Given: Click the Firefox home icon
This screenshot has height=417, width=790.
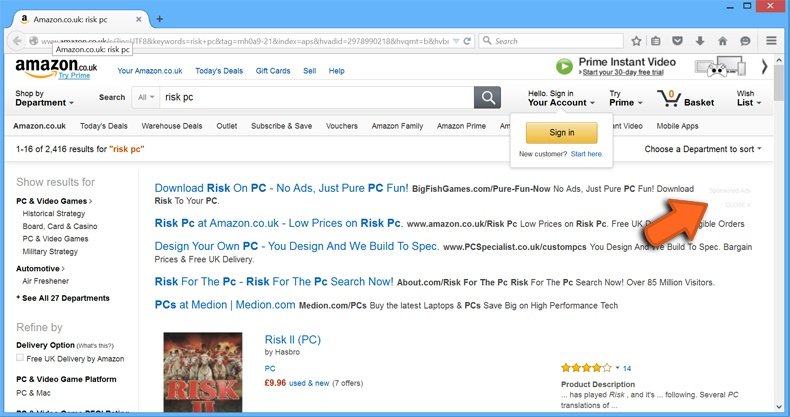Looking at the screenshot, I should pyautogui.click(x=722, y=41).
